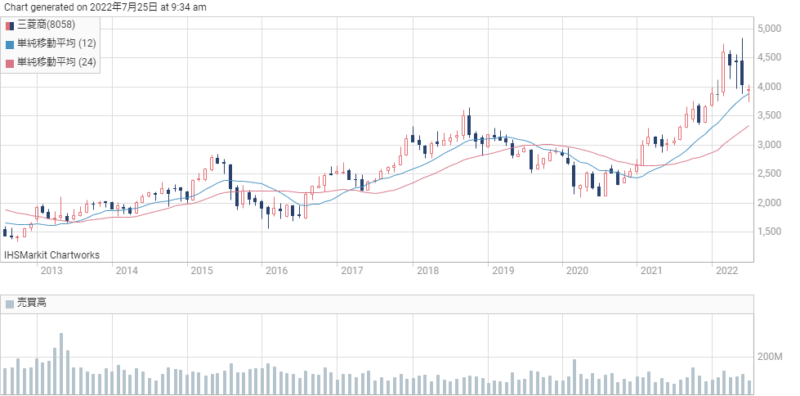
Task: Click the 4,500 price axis label
Action: click(x=770, y=58)
